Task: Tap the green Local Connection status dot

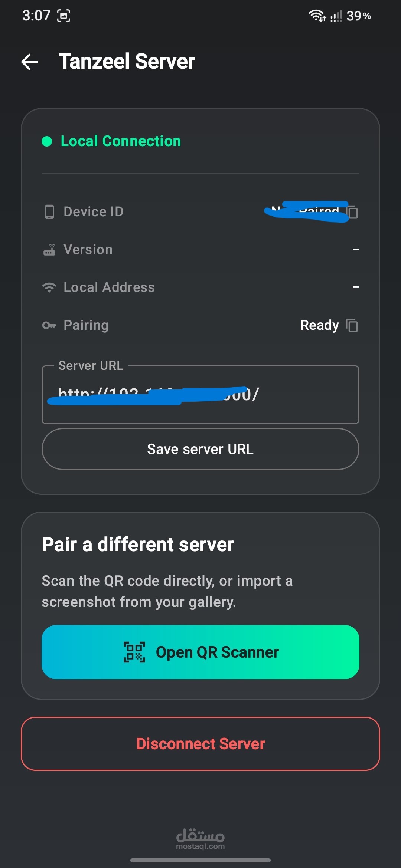Action: 47,141
